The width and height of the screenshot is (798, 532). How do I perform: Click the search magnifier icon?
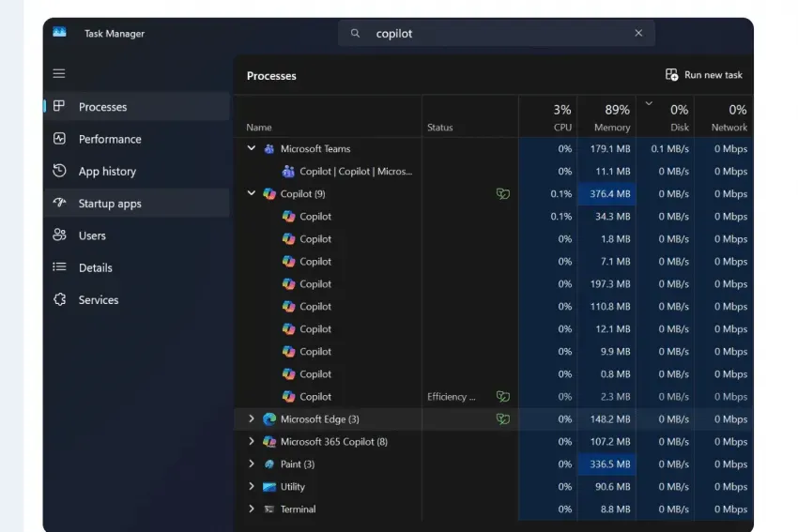tap(355, 33)
